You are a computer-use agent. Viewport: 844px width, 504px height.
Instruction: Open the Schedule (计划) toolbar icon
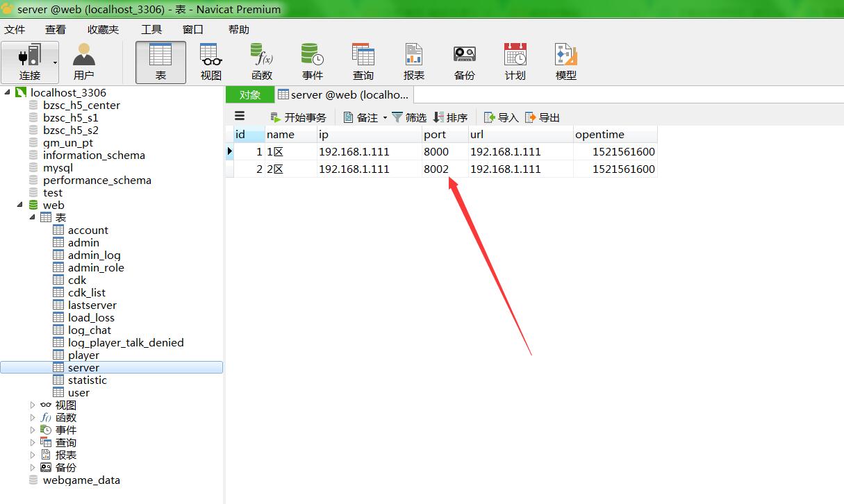pos(515,62)
